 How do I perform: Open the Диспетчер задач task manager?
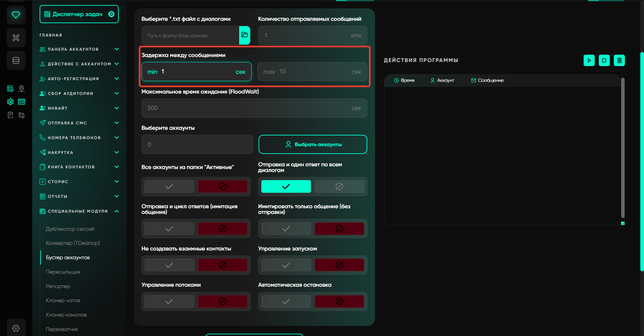pos(79,14)
